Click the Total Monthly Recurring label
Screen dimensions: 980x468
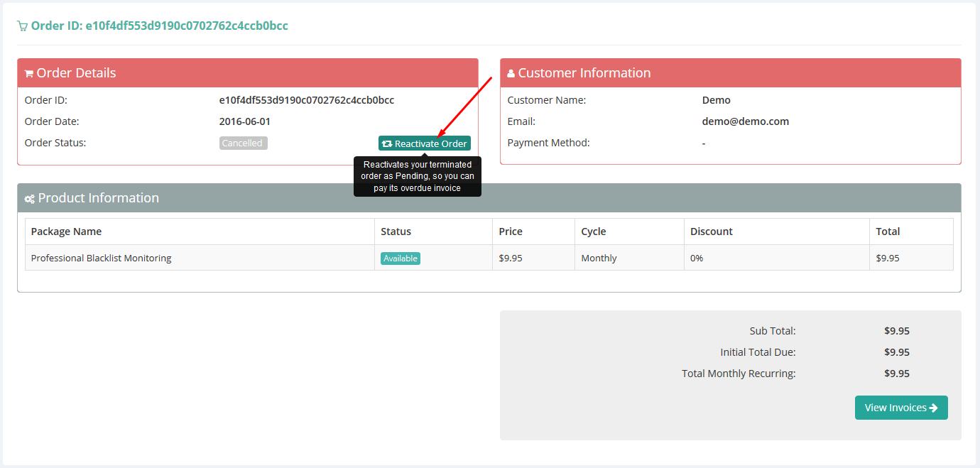pos(739,374)
